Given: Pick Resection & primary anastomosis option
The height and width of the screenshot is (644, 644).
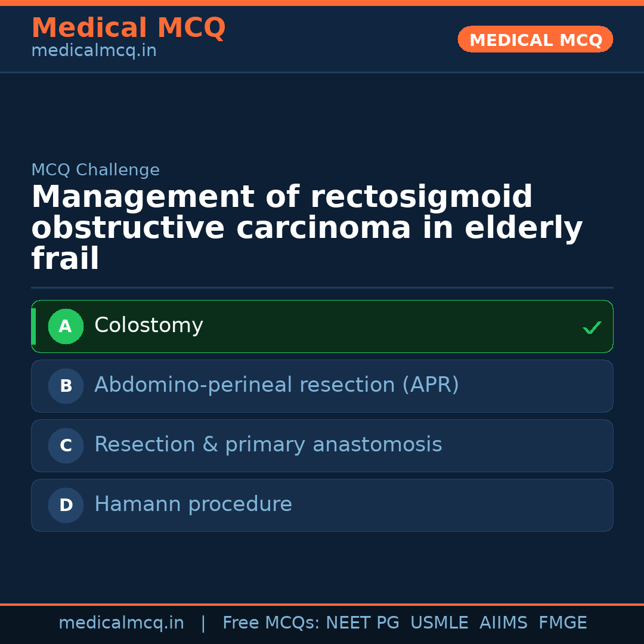Looking at the screenshot, I should tap(268, 445).
